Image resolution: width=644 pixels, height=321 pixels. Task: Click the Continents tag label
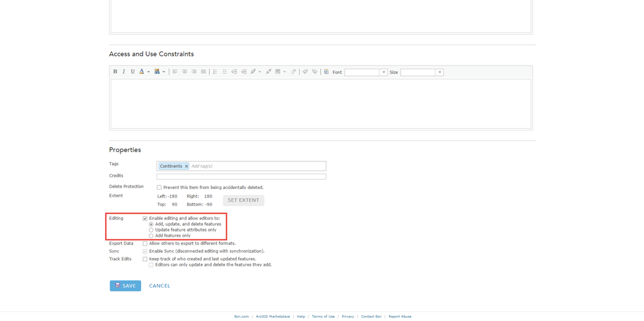[x=171, y=166]
